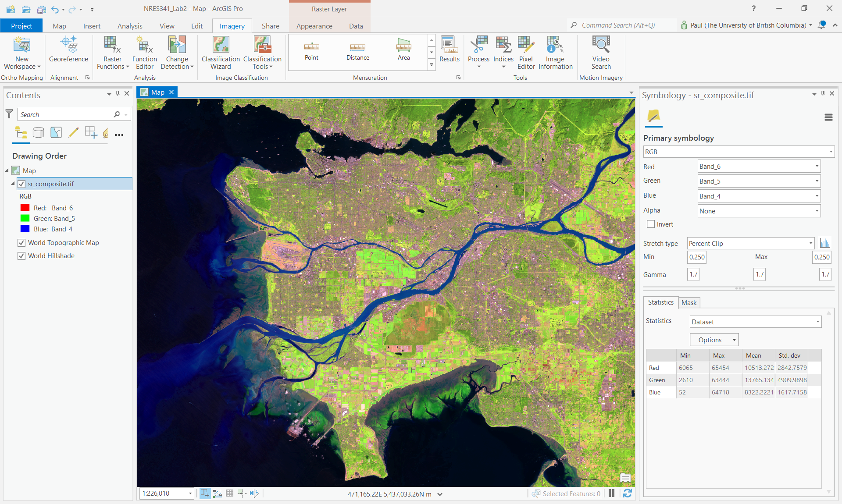Open the Image Information tool

[x=555, y=53]
